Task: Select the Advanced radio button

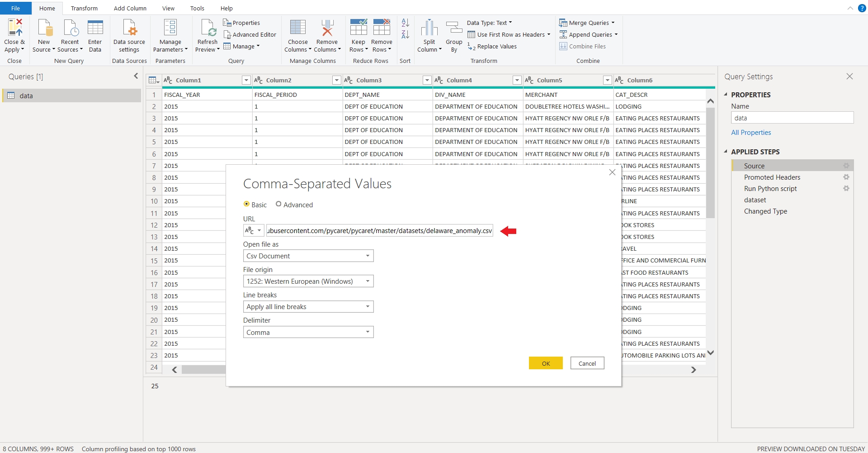Action: pyautogui.click(x=278, y=204)
